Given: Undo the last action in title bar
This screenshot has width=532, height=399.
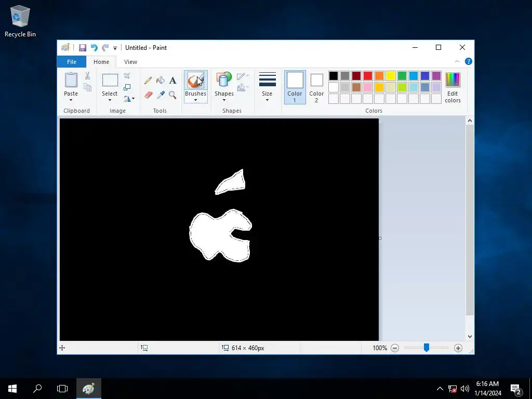Looking at the screenshot, I should pos(94,48).
